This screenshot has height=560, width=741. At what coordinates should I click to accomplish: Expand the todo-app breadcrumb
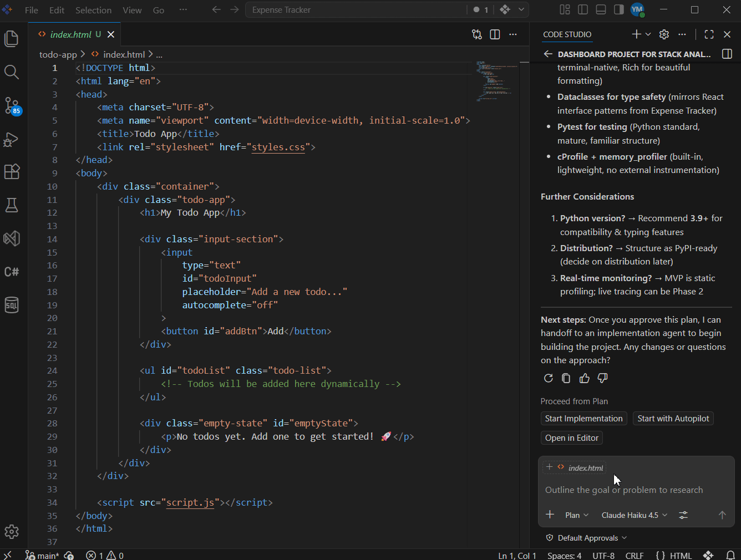pyautogui.click(x=58, y=54)
